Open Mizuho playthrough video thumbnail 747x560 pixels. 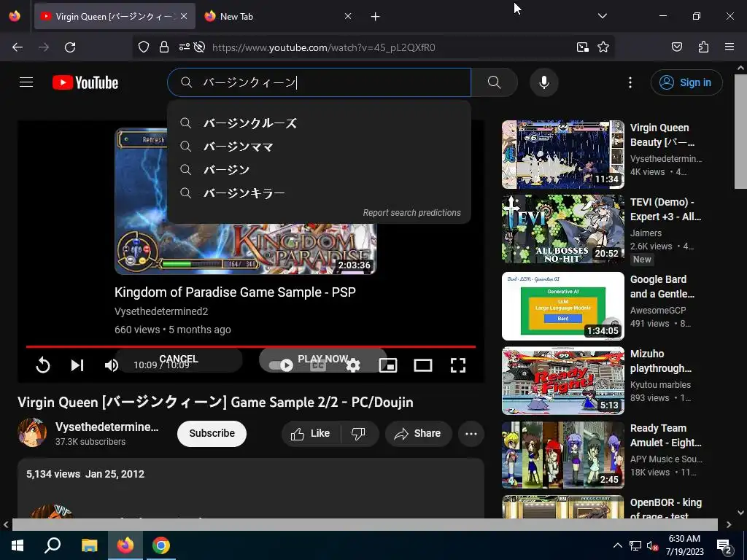point(562,381)
